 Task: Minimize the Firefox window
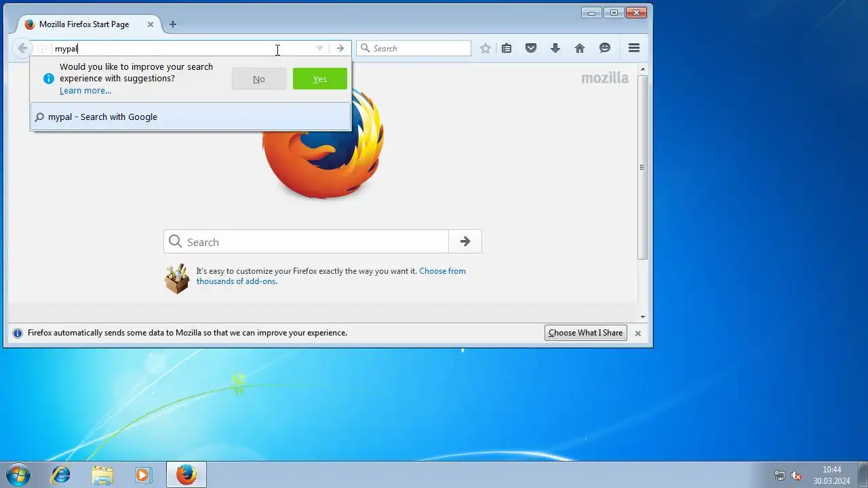591,12
